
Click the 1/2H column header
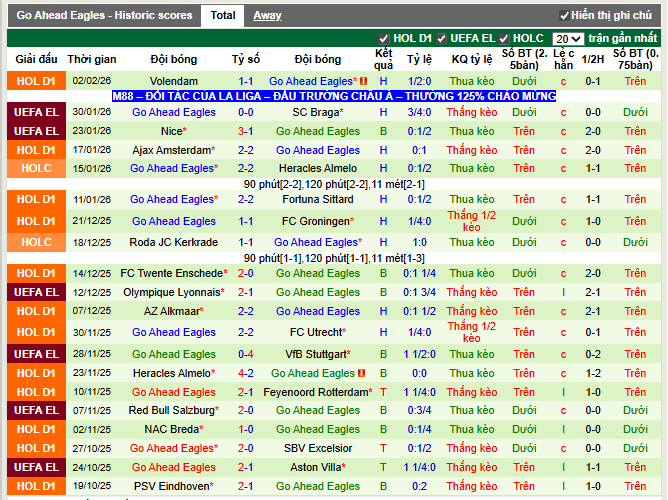tap(593, 59)
